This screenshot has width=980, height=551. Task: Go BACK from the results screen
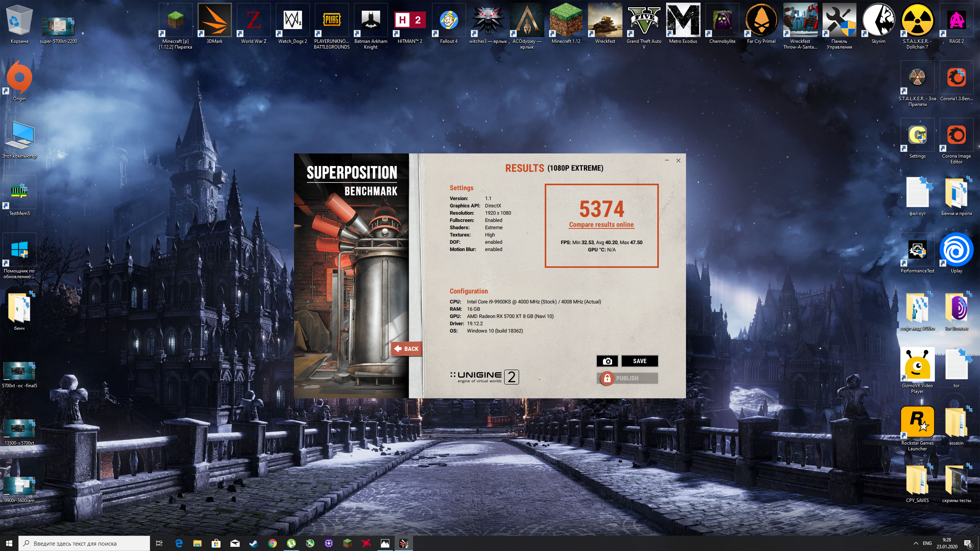pyautogui.click(x=407, y=349)
